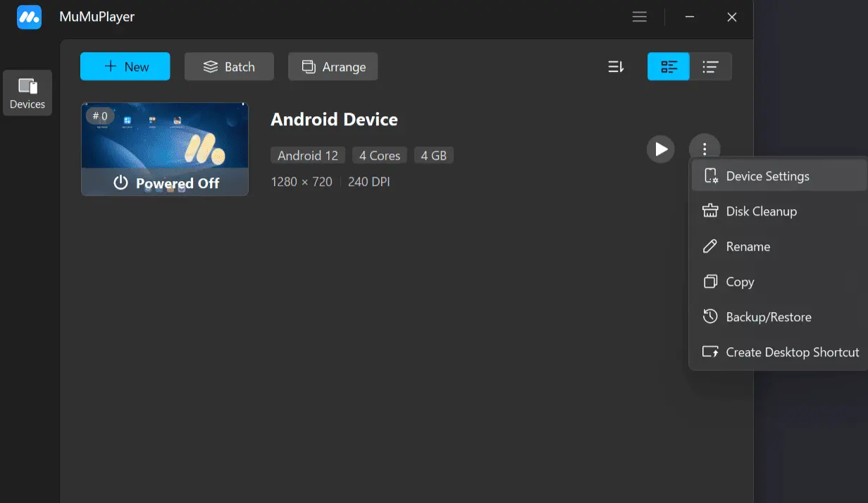868x503 pixels.
Task: Click the 4 Cores tag
Action: tap(380, 156)
